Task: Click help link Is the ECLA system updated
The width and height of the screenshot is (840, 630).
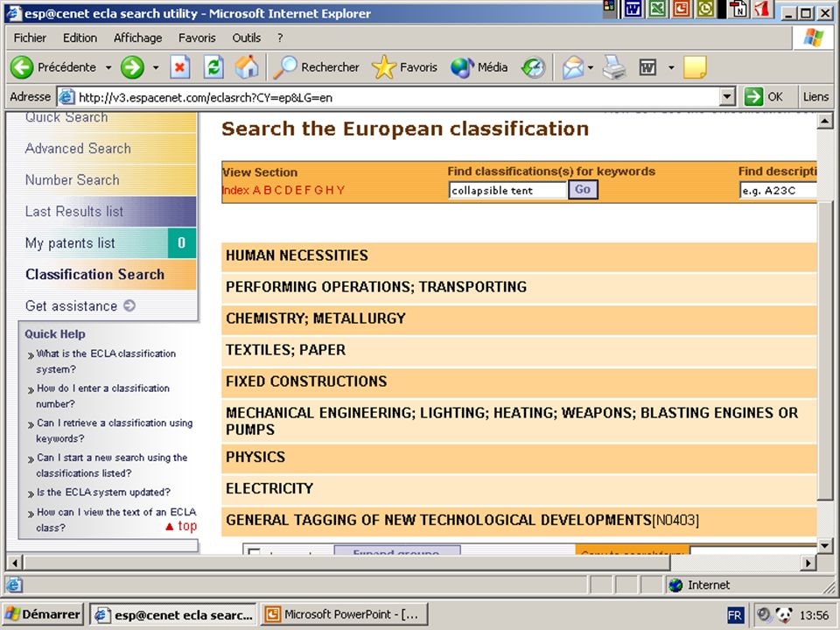Action: tap(103, 493)
